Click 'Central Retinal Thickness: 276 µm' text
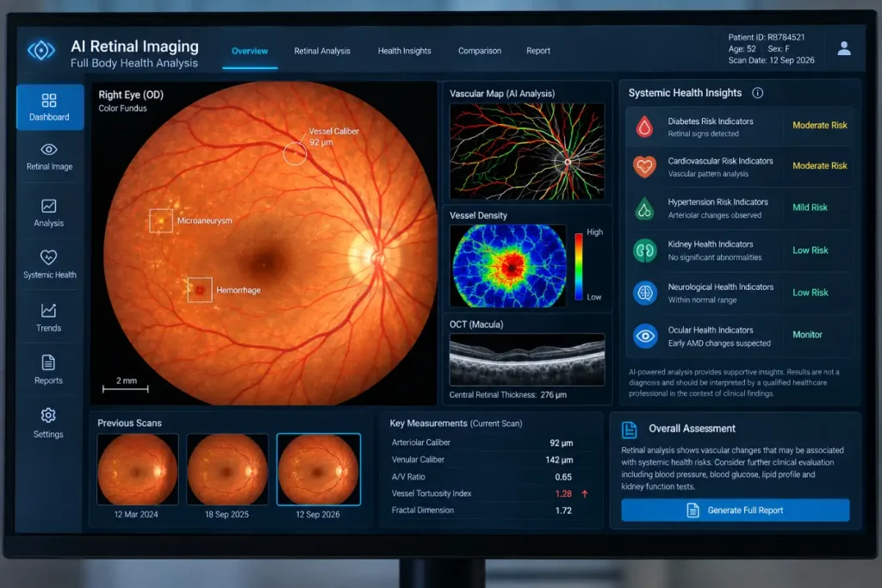This screenshot has width=882, height=588. pos(508,394)
